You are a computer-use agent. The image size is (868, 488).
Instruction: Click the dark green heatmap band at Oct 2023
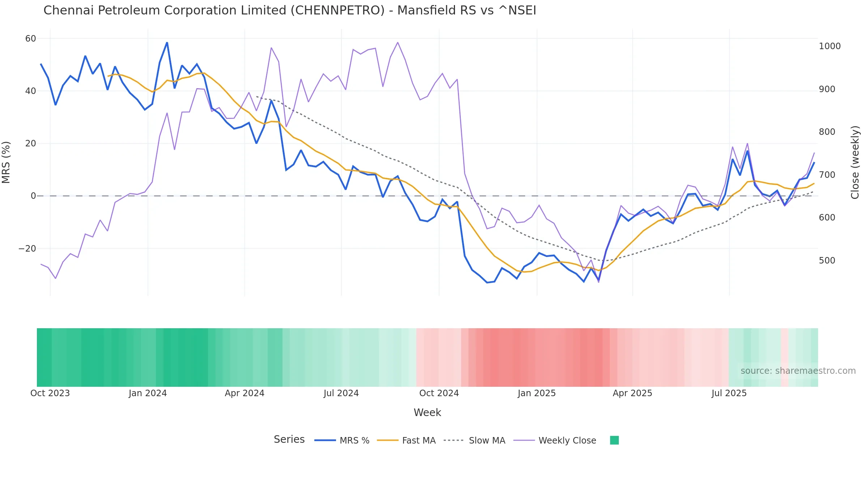[x=44, y=358]
